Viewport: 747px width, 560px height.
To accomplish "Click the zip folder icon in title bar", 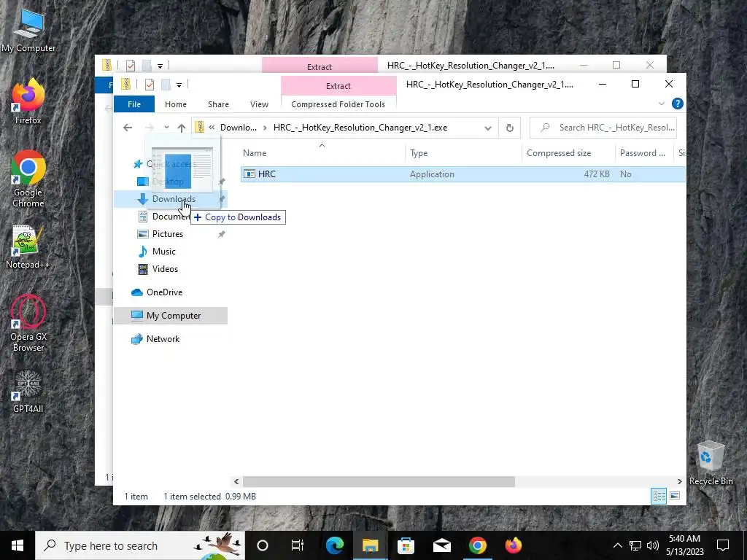I will (x=125, y=85).
